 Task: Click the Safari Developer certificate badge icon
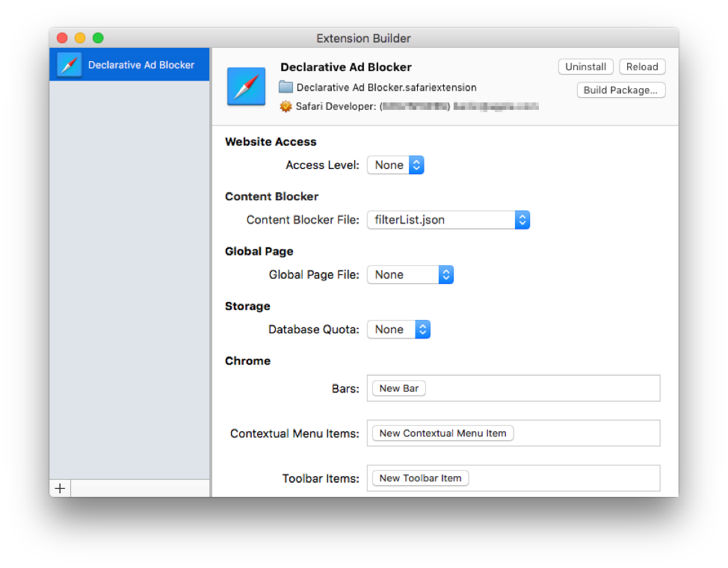click(x=286, y=107)
